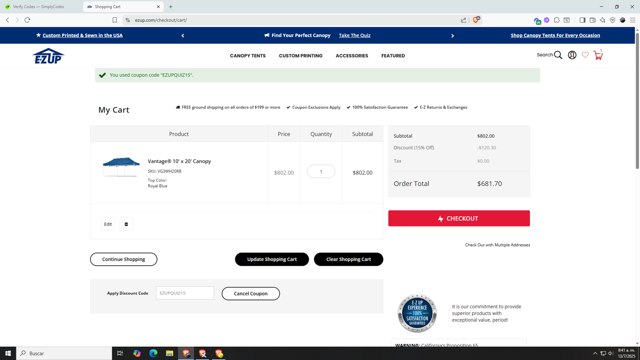
Task: Open the Custom Printing menu
Action: 300,56
